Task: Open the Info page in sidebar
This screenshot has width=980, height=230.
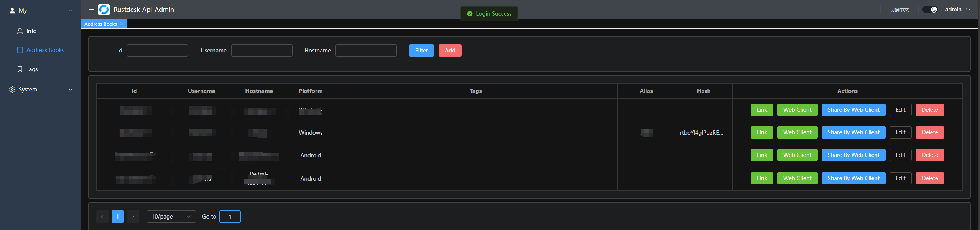Action: pyautogui.click(x=31, y=31)
